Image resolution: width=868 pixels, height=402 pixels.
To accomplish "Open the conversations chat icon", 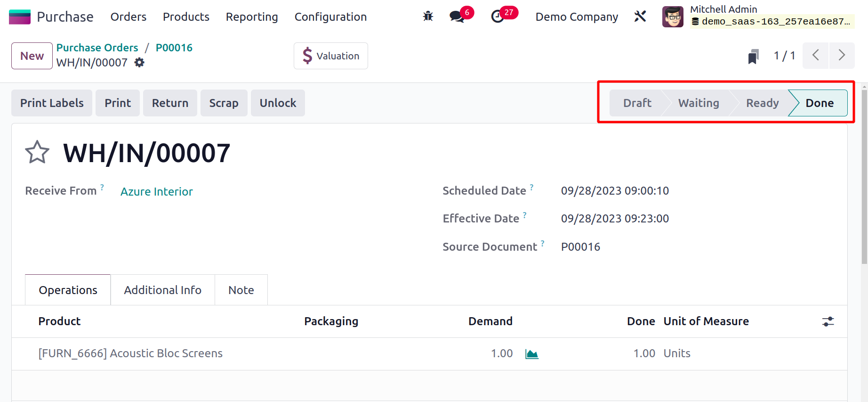I will coord(456,17).
